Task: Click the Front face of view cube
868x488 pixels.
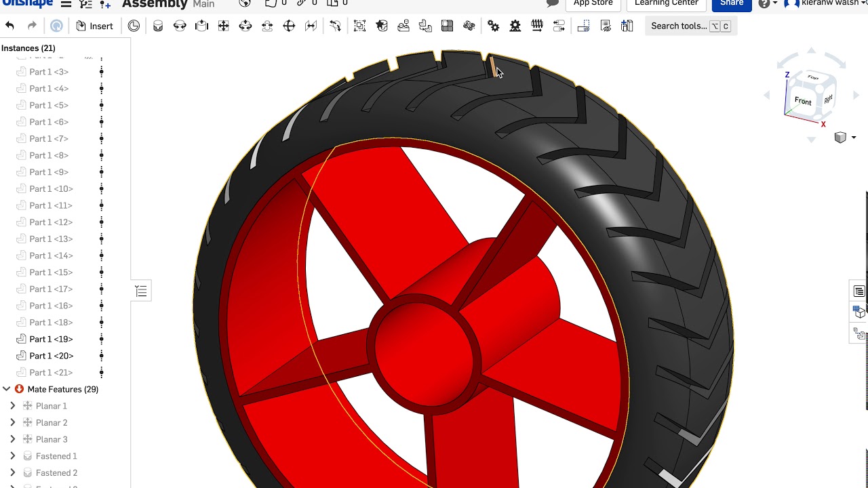Action: tap(803, 101)
